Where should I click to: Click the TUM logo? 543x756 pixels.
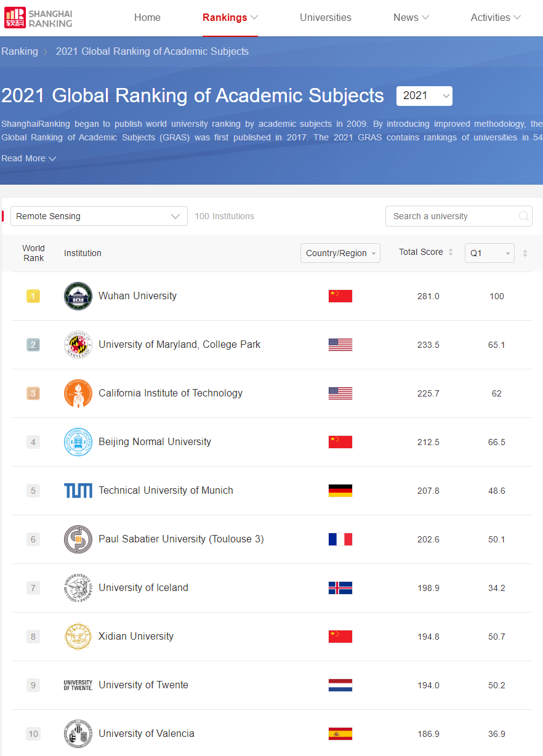78,491
